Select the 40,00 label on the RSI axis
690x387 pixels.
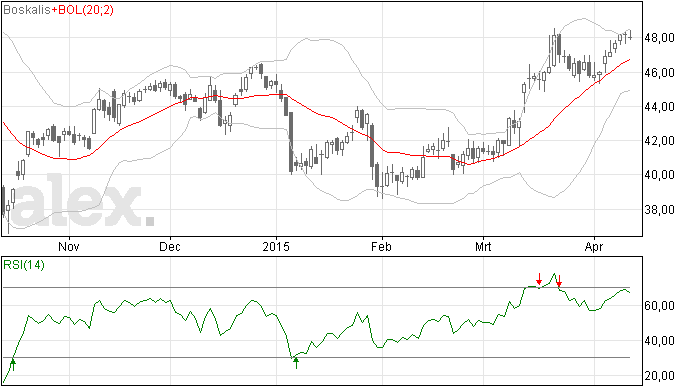tap(659, 341)
